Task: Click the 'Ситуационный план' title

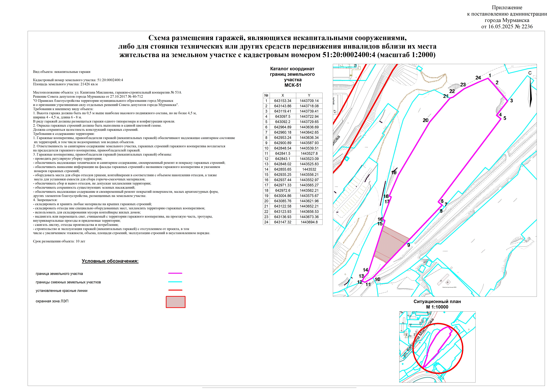Action: pos(437,301)
